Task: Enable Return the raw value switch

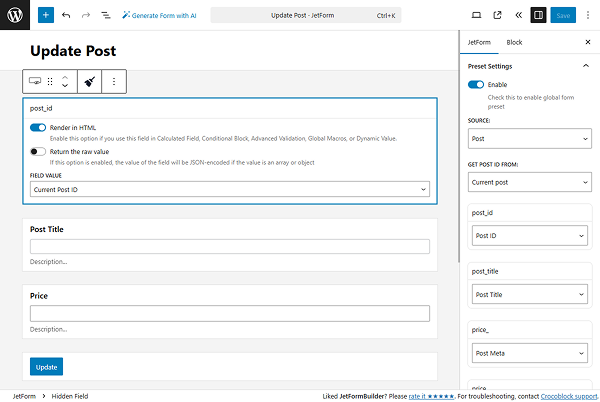Action: click(38, 151)
